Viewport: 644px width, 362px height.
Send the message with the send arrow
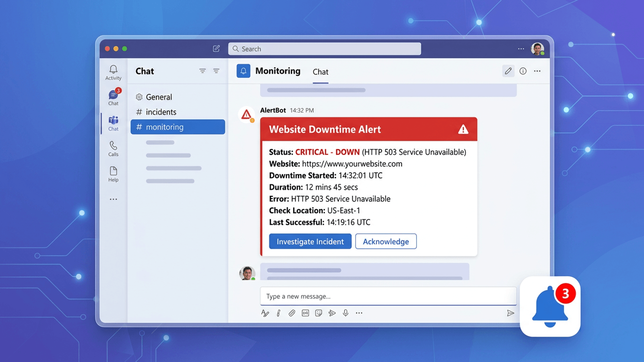510,313
